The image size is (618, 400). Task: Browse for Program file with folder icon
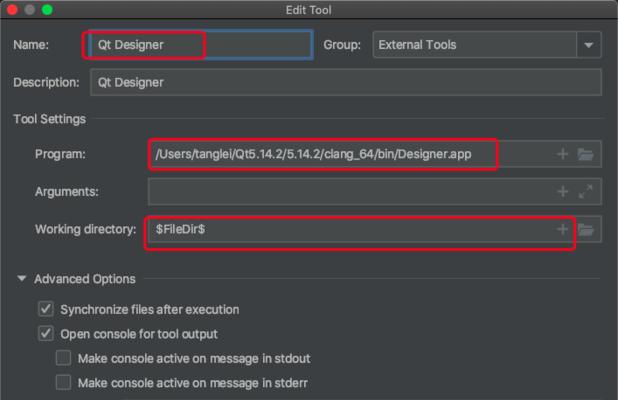point(585,154)
